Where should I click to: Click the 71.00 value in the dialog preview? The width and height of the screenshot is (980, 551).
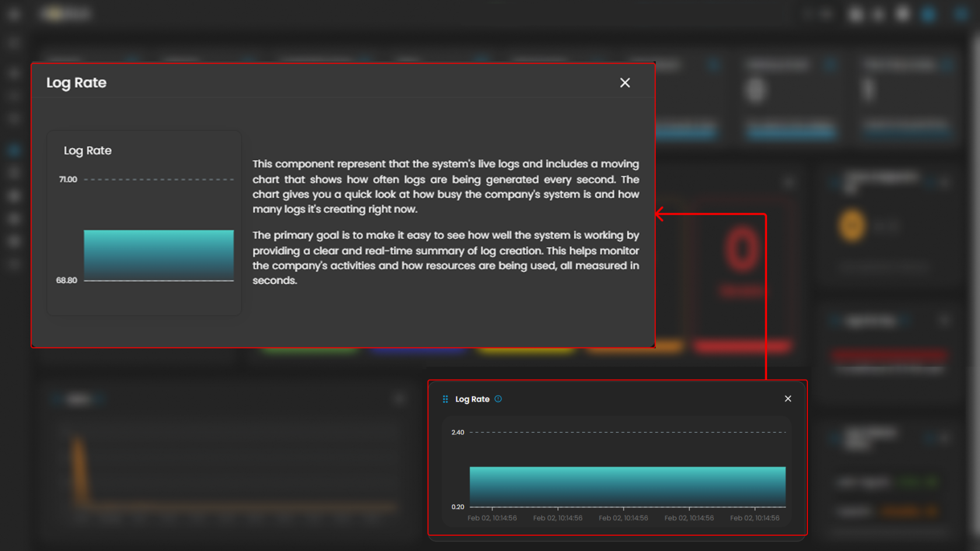pyautogui.click(x=68, y=180)
